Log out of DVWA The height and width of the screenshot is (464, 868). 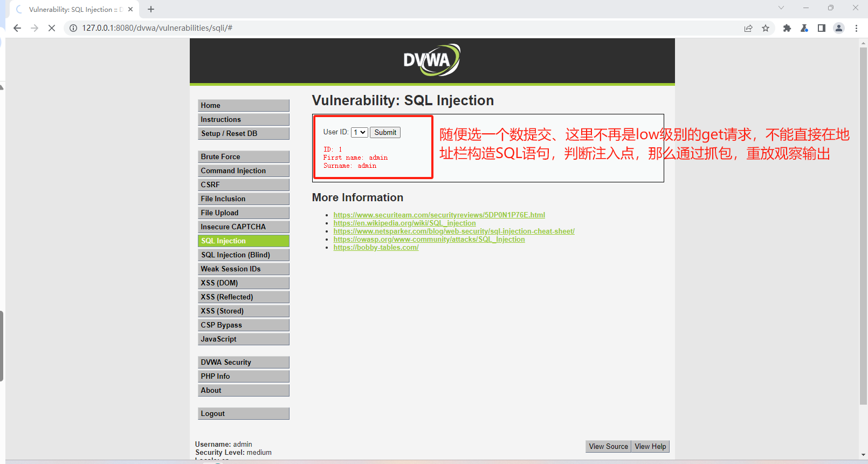(x=244, y=413)
